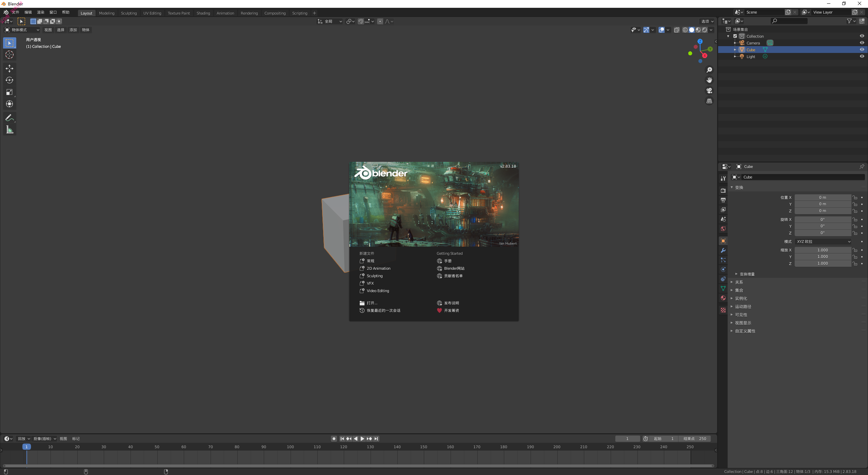
Task: Click the pan view hand icon
Action: [x=709, y=80]
